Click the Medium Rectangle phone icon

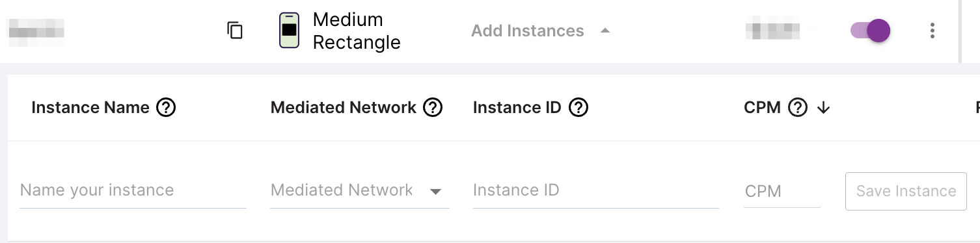tap(289, 31)
